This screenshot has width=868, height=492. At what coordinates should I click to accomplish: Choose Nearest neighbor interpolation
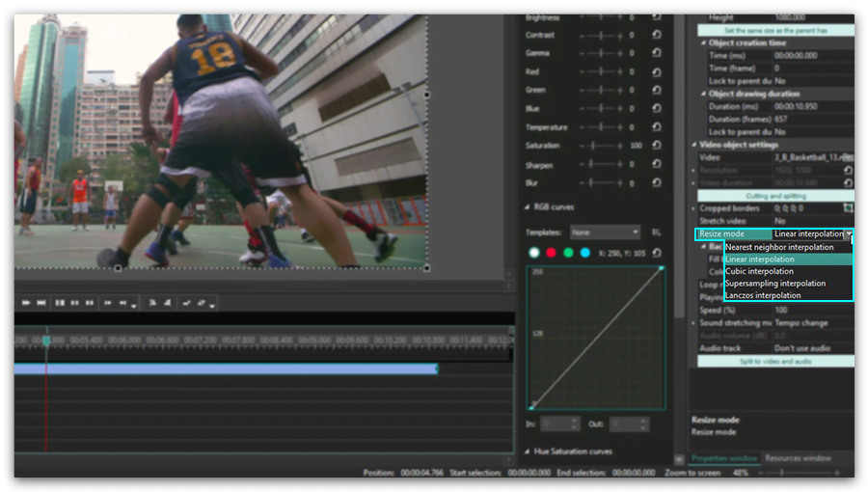[788, 247]
